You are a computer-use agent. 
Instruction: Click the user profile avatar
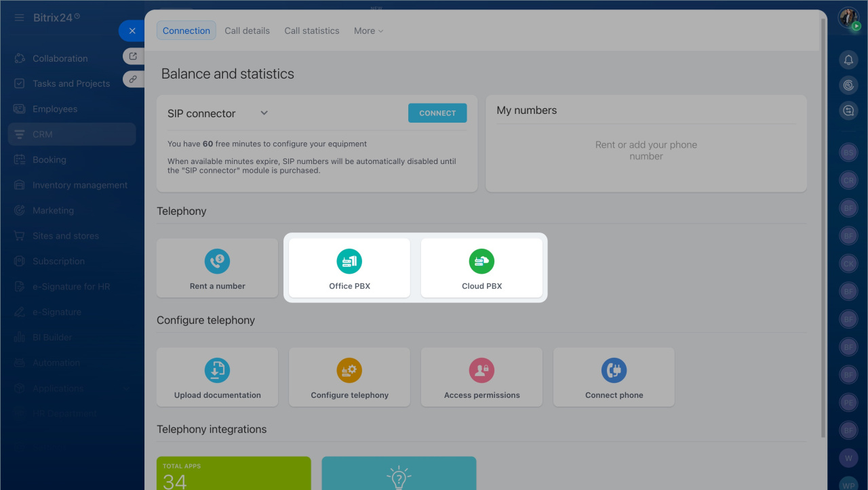pos(848,18)
